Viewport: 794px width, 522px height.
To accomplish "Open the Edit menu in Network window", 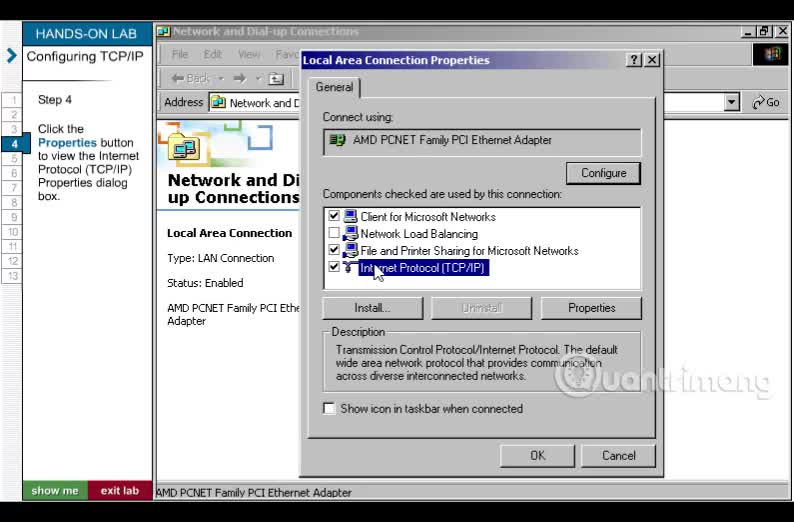I will tap(213, 54).
